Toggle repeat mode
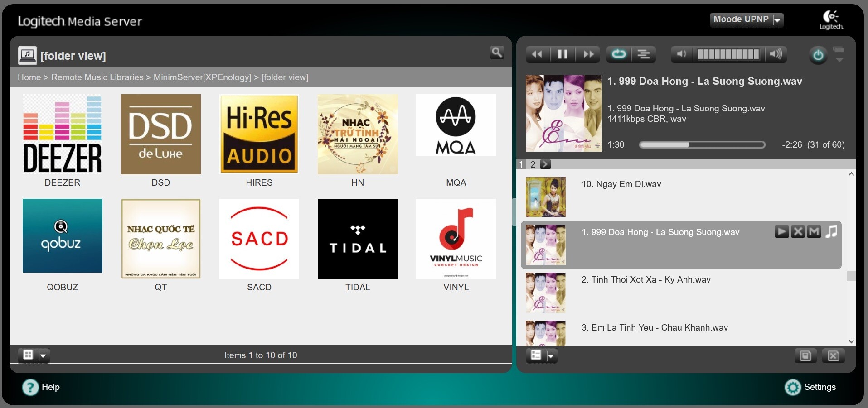Image resolution: width=868 pixels, height=408 pixels. [619, 54]
